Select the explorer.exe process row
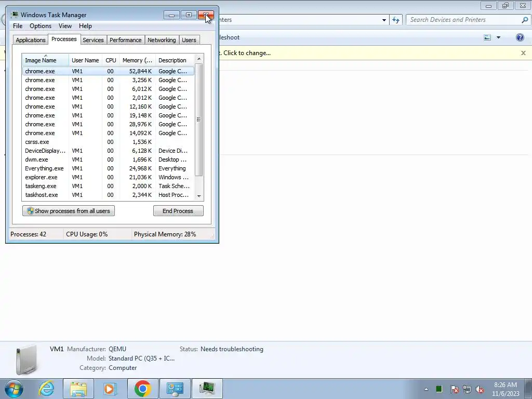 (x=108, y=177)
